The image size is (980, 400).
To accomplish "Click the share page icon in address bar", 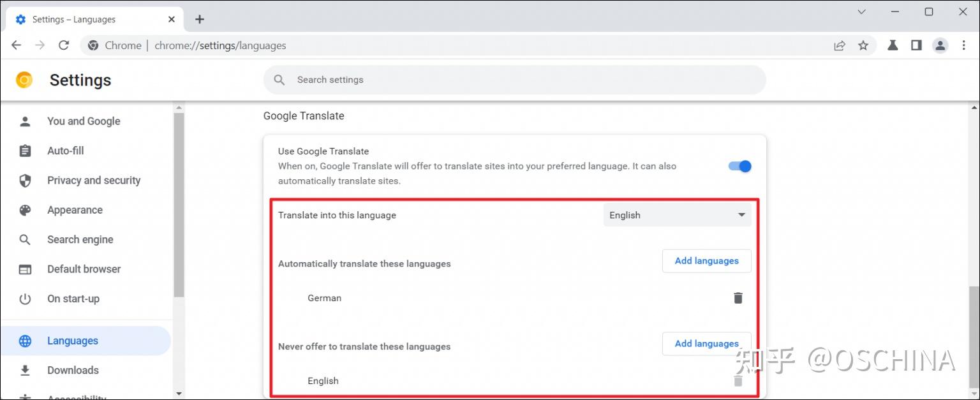I will click(840, 45).
